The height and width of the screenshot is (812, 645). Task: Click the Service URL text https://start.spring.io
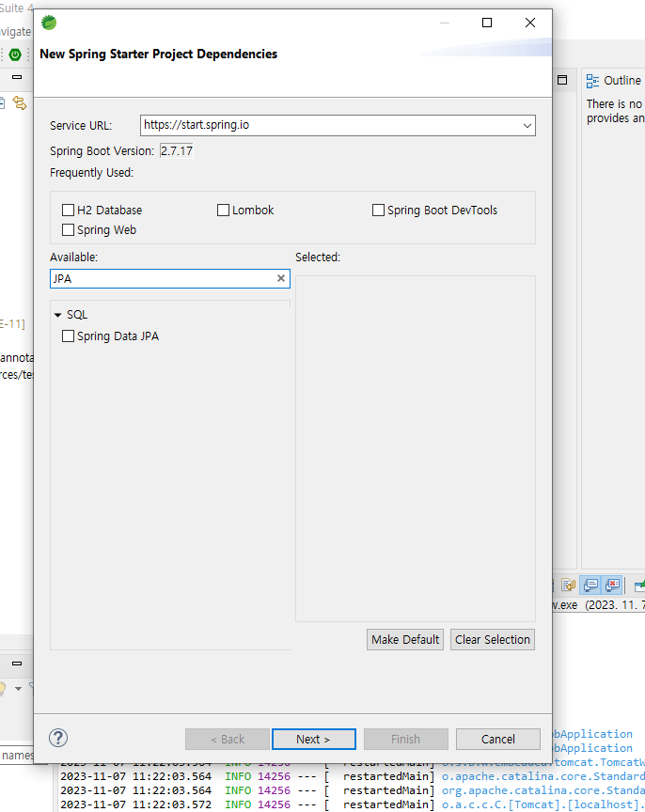(x=197, y=125)
